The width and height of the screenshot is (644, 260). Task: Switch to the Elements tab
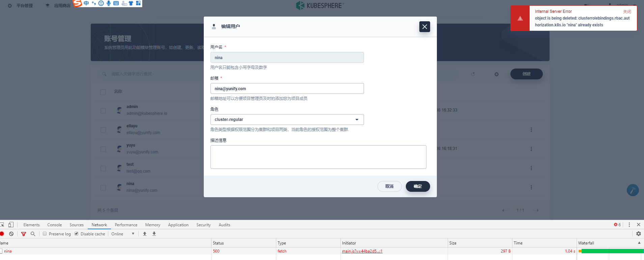point(31,225)
